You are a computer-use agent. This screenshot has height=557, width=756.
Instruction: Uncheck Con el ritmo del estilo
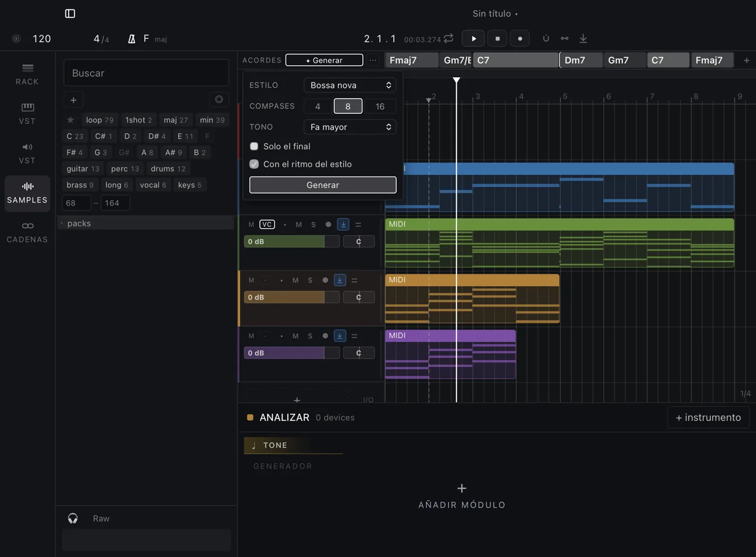(x=254, y=164)
